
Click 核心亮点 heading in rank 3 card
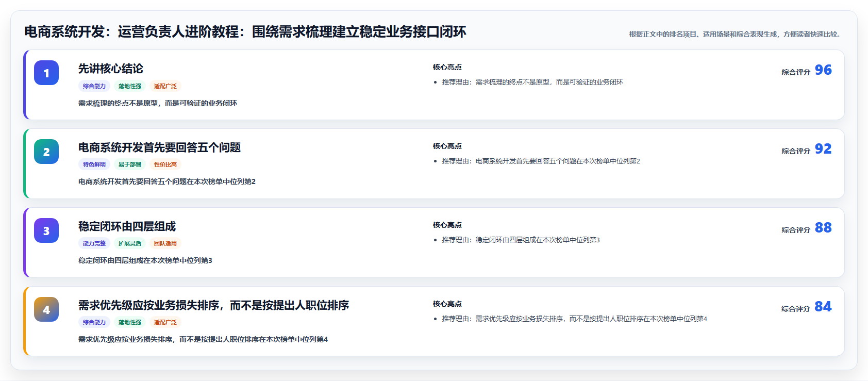point(447,225)
